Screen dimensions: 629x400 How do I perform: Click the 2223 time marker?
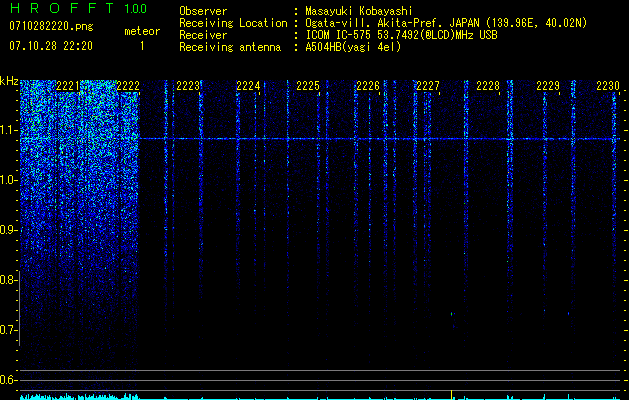click(188, 86)
